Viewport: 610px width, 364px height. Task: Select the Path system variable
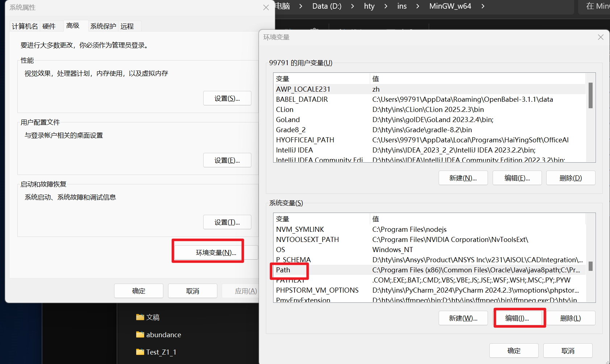click(x=429, y=270)
